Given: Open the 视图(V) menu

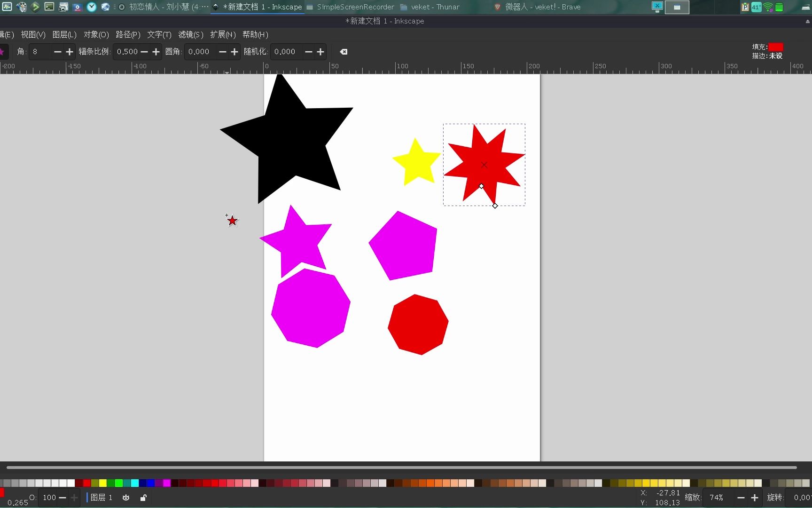Looking at the screenshot, I should tap(33, 34).
